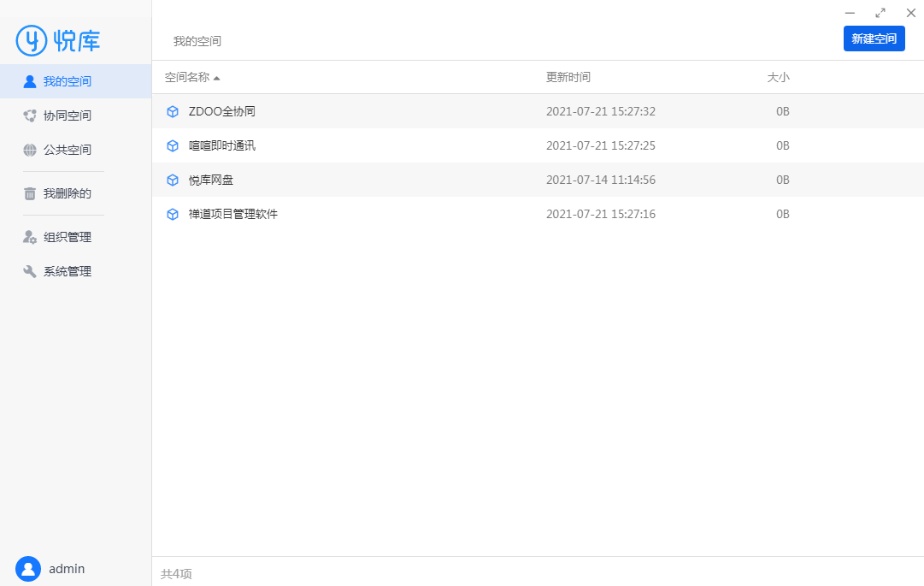Screen dimensions: 924x586
Task: Click the 共4项 status text
Action: coord(176,574)
